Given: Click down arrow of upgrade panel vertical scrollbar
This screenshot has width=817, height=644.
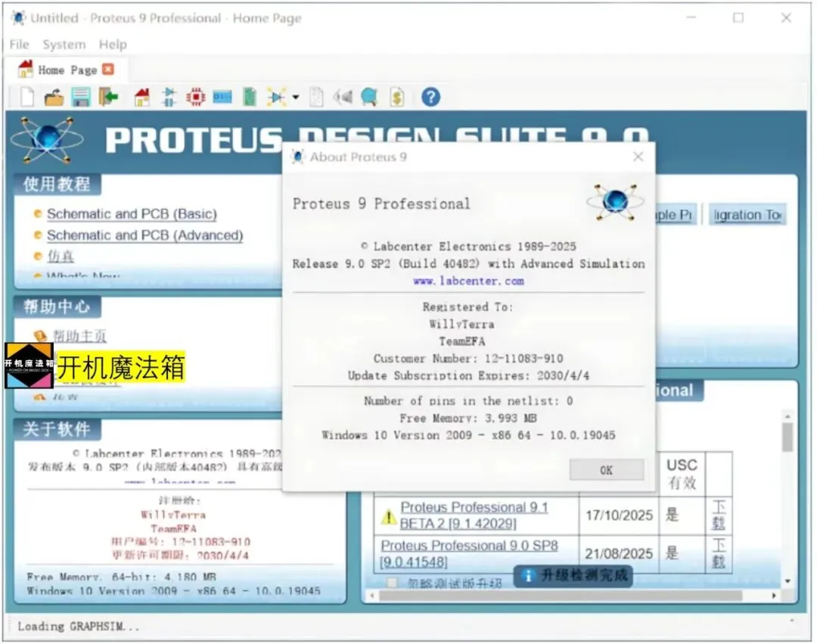Looking at the screenshot, I should 787,581.
